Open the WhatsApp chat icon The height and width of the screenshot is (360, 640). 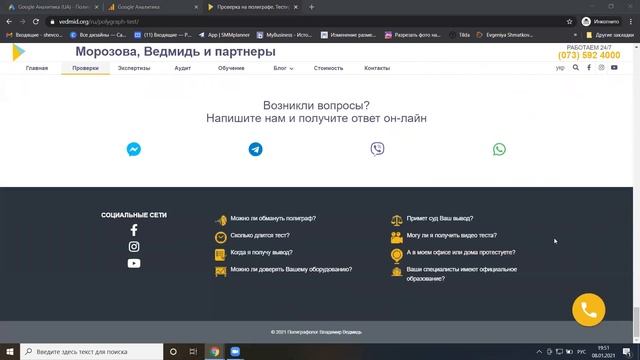pos(499,149)
